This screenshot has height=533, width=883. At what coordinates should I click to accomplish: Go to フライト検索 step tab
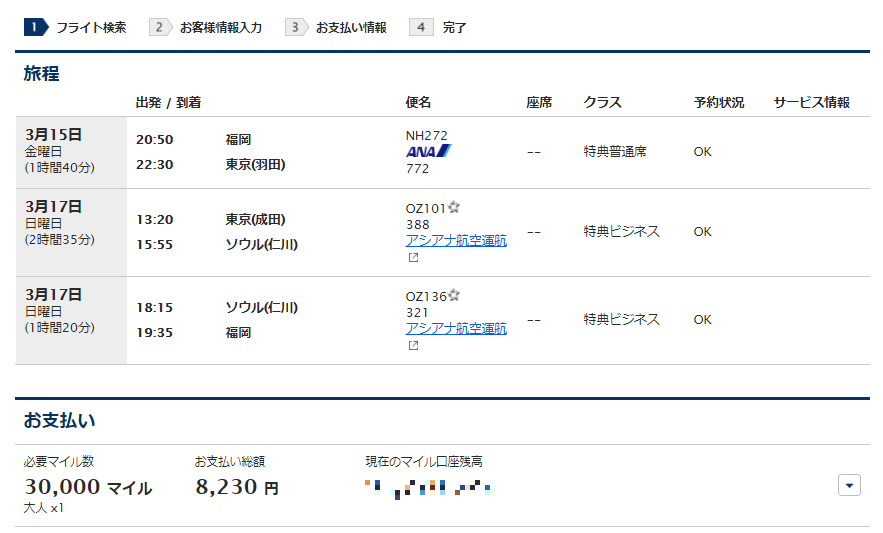pos(91,27)
